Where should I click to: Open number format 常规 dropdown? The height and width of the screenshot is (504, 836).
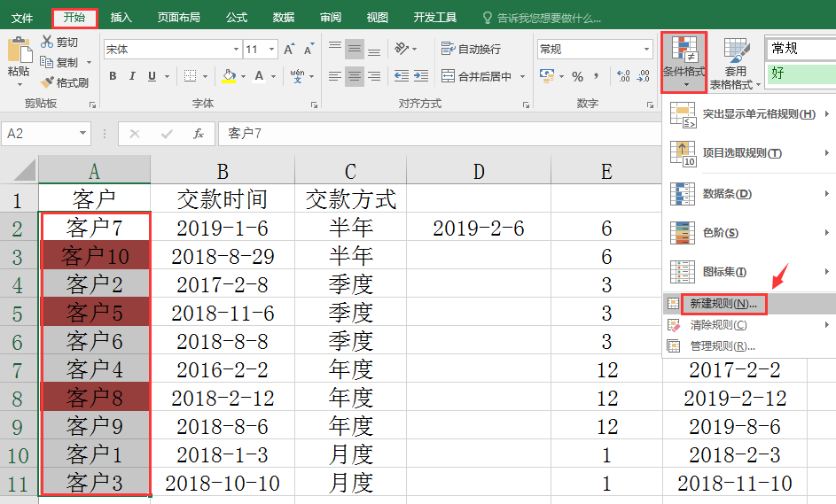click(647, 50)
